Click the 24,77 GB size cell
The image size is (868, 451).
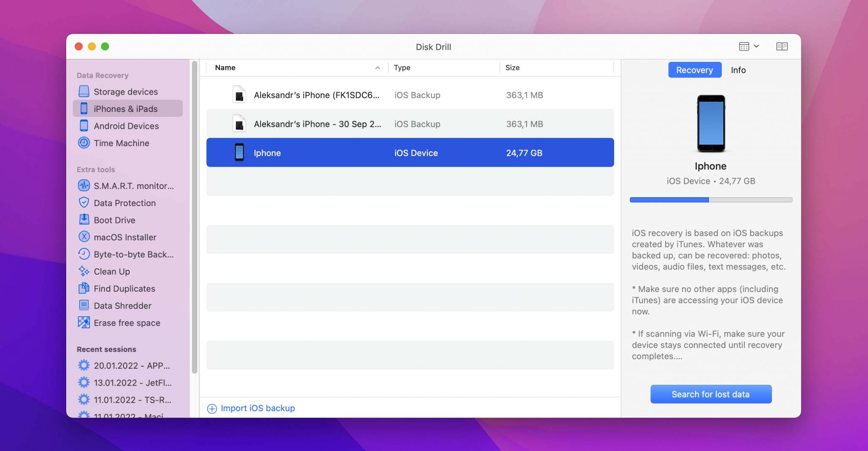pyautogui.click(x=524, y=153)
